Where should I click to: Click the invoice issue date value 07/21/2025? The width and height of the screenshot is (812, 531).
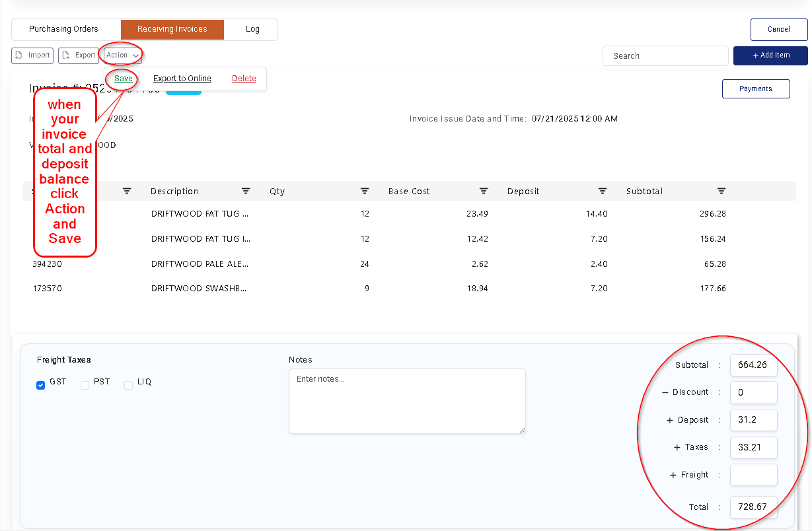pyautogui.click(x=575, y=119)
